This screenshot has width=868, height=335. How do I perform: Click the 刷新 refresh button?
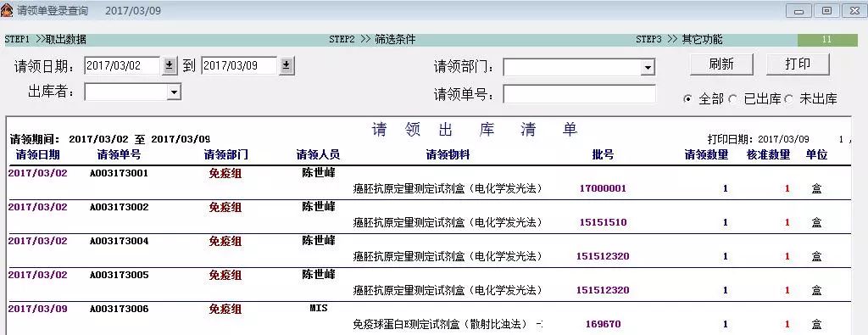click(x=721, y=64)
